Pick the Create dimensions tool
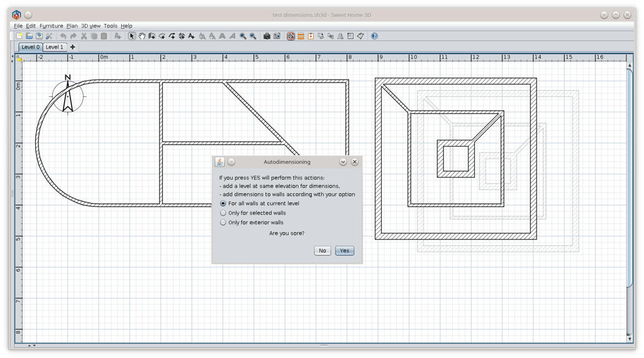This screenshot has width=644, height=358. [181, 36]
